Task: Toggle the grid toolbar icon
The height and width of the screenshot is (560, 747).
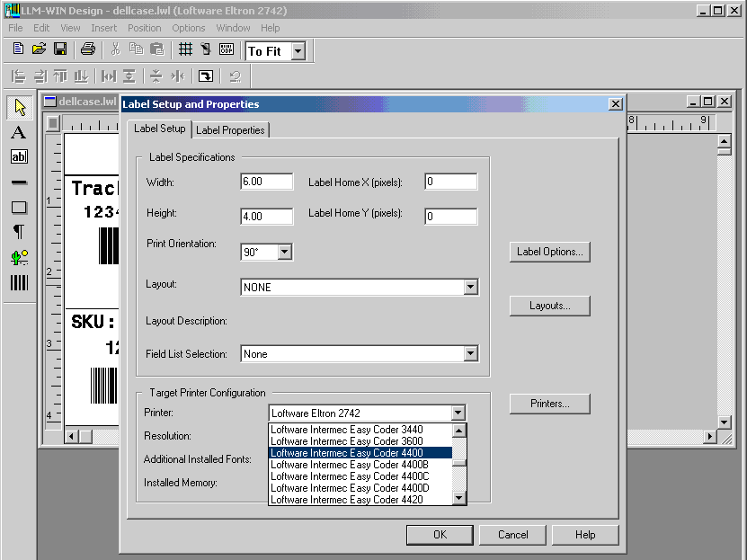Action: click(x=185, y=49)
